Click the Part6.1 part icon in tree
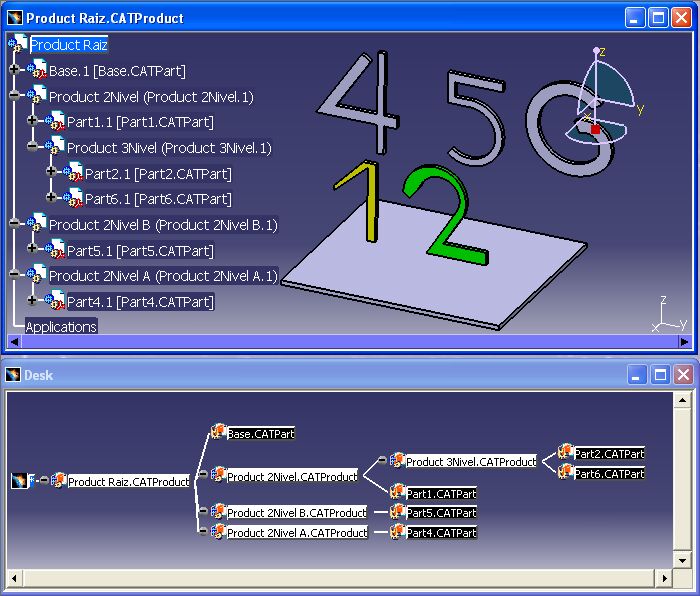Image resolution: width=700 pixels, height=596 pixels. point(73,199)
